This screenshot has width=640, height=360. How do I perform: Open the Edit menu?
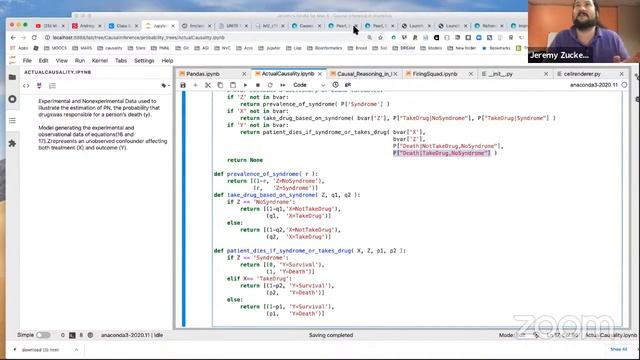click(43, 61)
